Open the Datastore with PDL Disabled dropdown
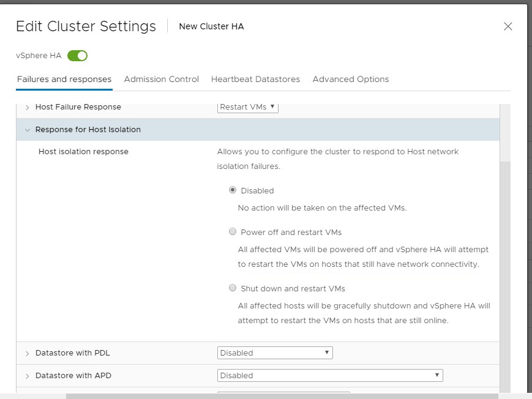The height and width of the screenshot is (399, 532). pyautogui.click(x=275, y=353)
